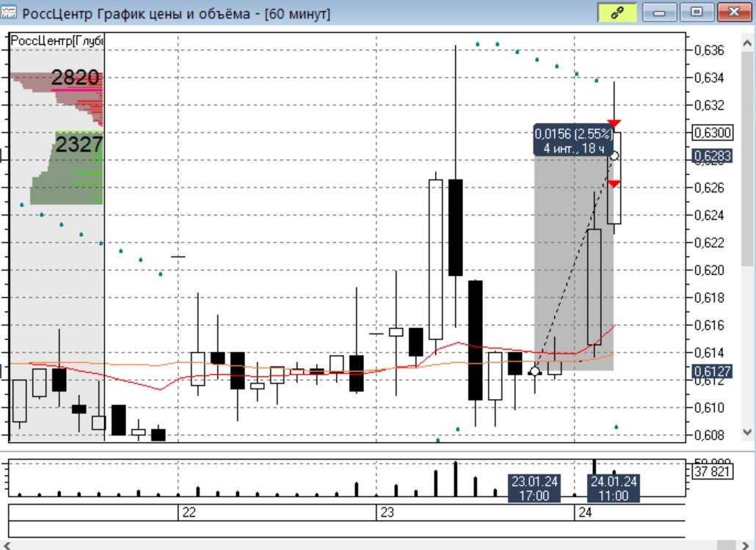Click the lower red triangle marker on last candle
The image size is (756, 550).
[x=614, y=183]
